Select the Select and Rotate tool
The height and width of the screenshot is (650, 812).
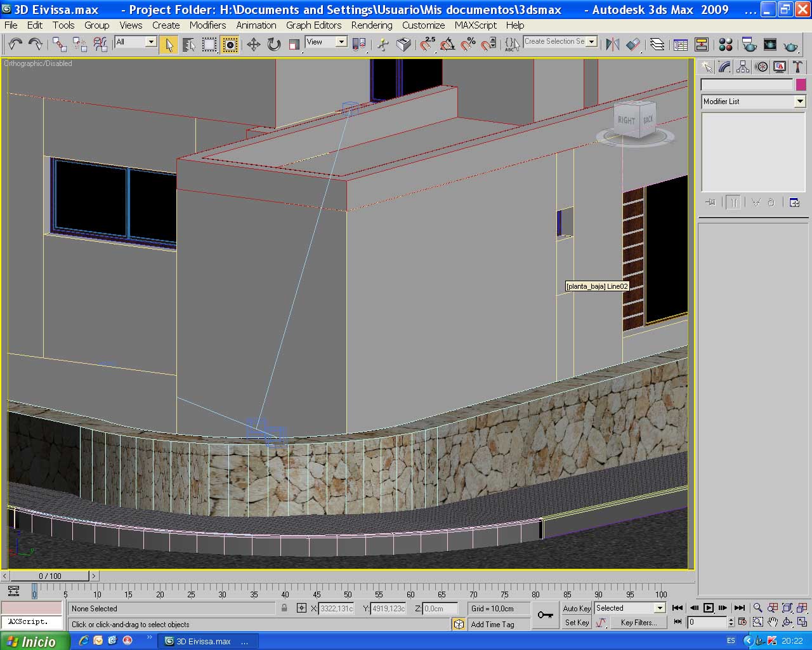coord(274,44)
